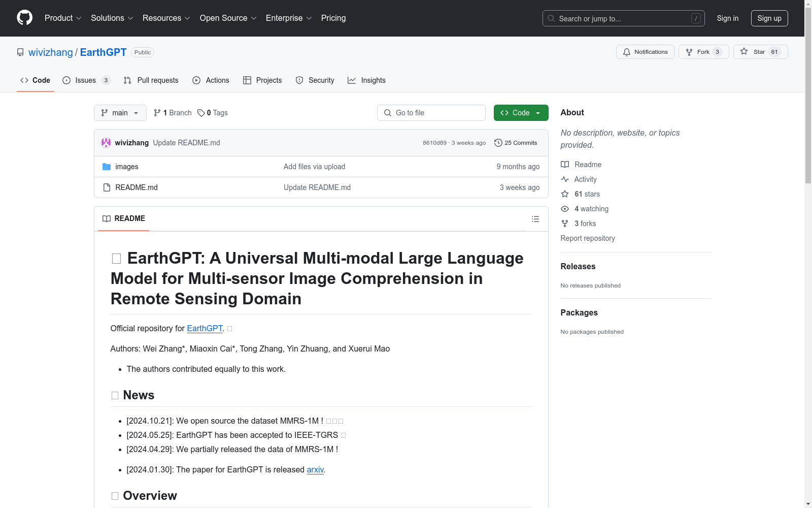Expand the Solutions menu
Screen dimensions: 812x508
tap(112, 18)
